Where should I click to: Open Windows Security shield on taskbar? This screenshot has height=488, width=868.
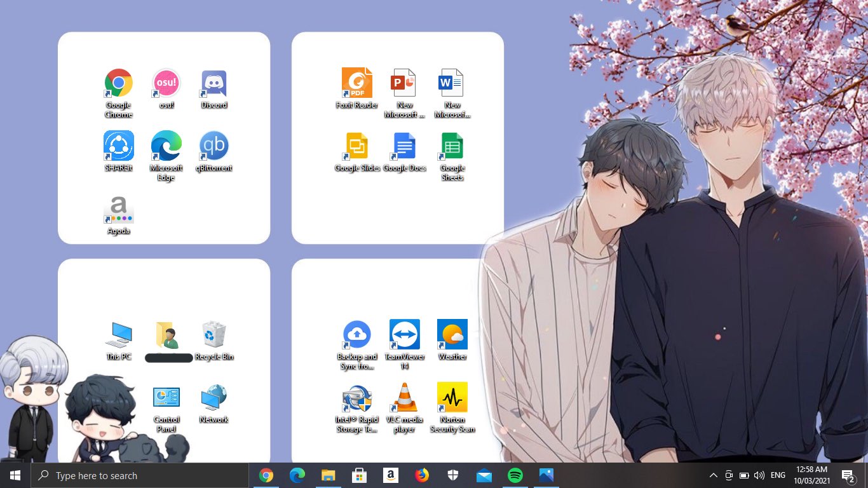click(x=453, y=475)
